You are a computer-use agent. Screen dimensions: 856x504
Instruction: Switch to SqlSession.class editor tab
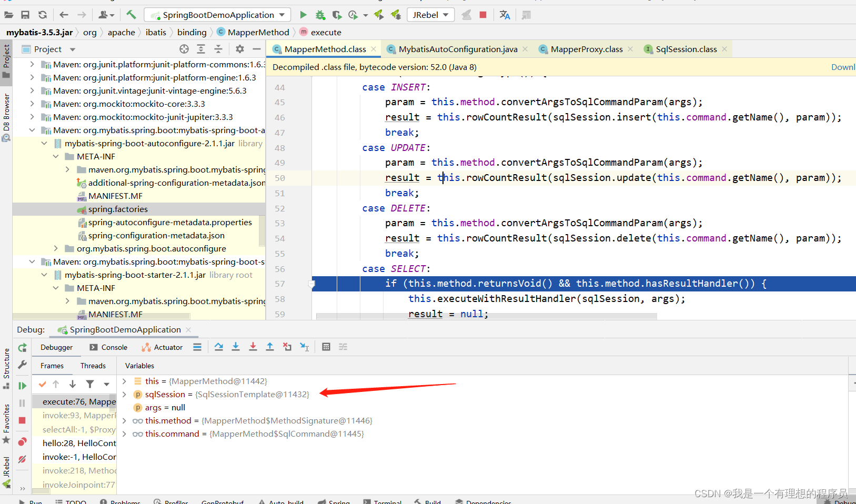coord(686,49)
